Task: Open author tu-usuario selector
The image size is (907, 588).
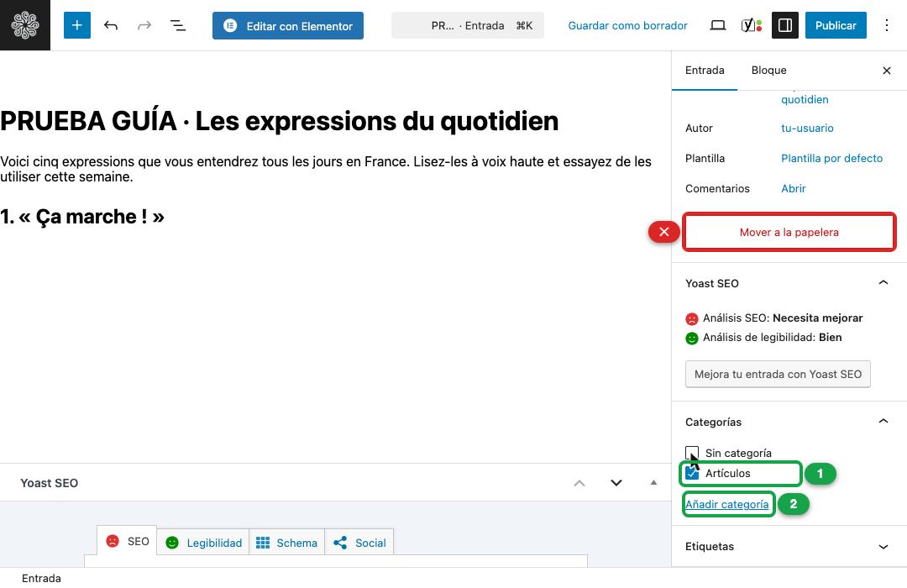Action: 807,128
